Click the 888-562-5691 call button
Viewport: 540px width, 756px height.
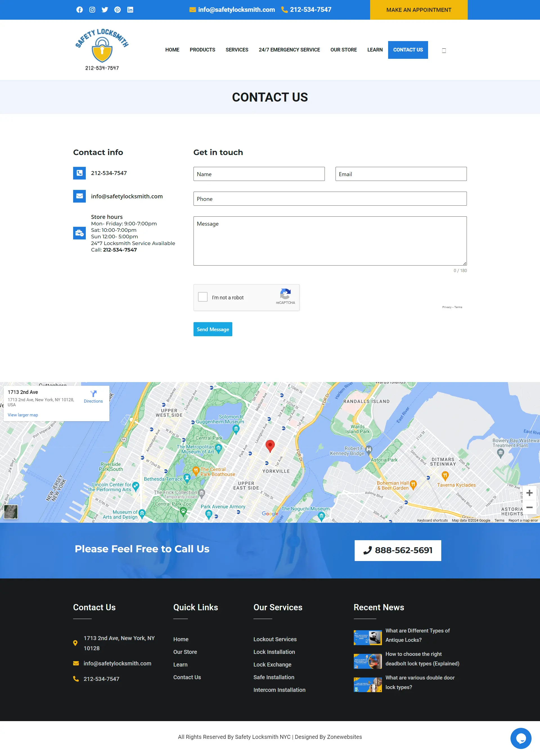[398, 550]
